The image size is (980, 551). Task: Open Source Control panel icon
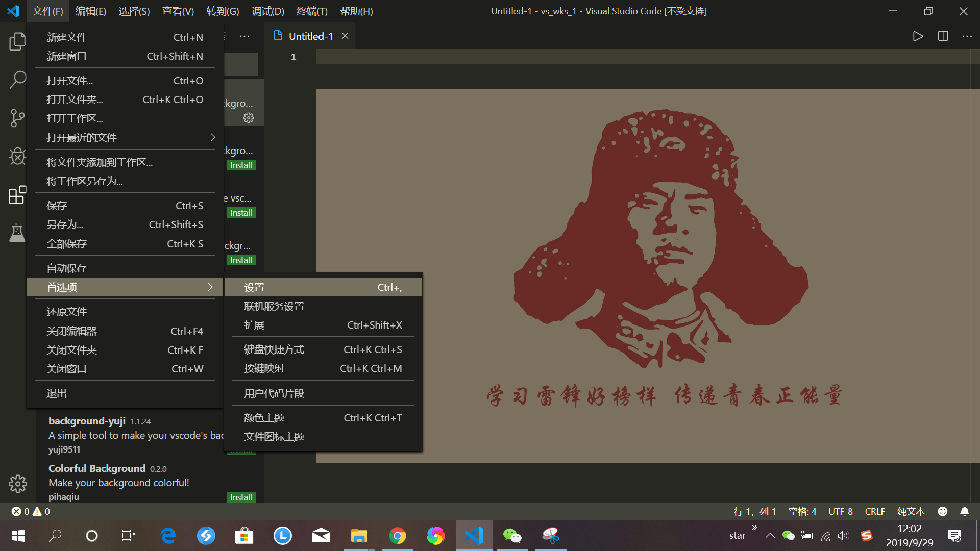pos(17,118)
